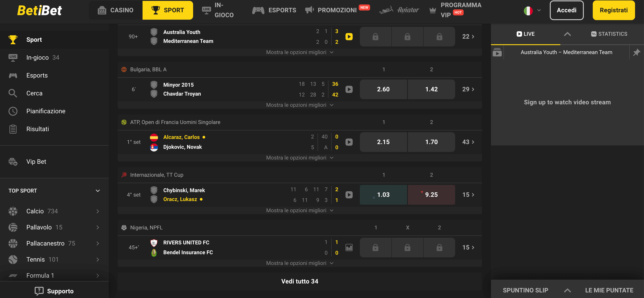Toggle stream for Australia Youth match
Image resolution: width=644 pixels, height=298 pixels.
point(349,36)
